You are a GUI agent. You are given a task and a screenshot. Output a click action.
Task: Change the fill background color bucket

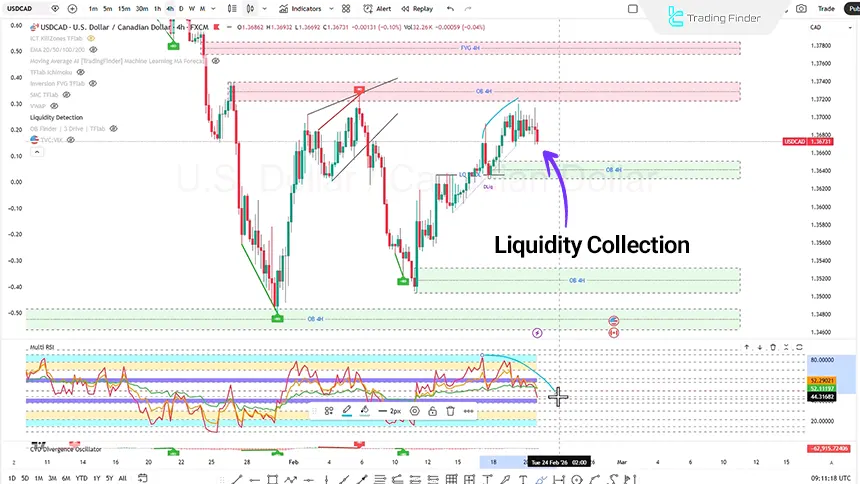pos(365,411)
